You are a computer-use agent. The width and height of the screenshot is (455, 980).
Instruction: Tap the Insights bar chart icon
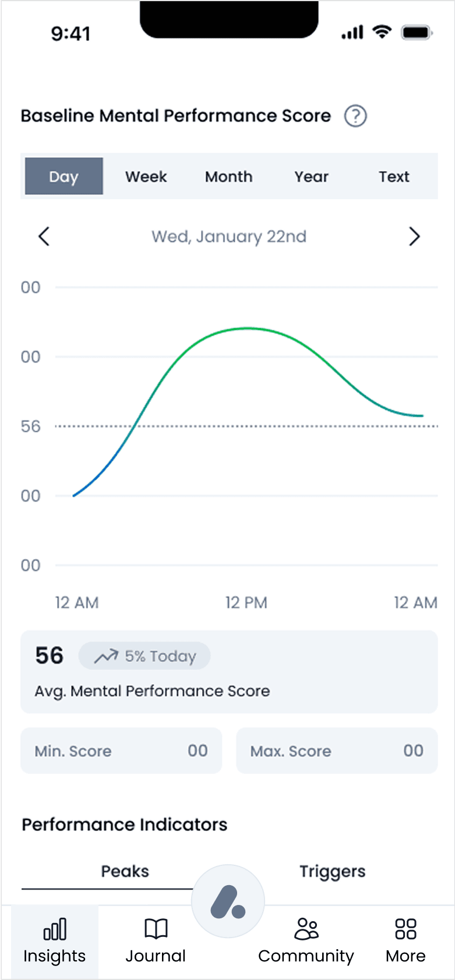[55, 929]
